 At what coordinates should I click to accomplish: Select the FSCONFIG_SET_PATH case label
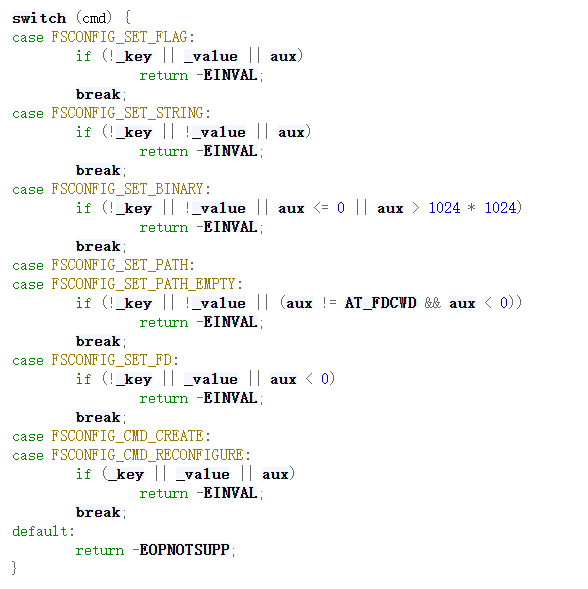119,265
